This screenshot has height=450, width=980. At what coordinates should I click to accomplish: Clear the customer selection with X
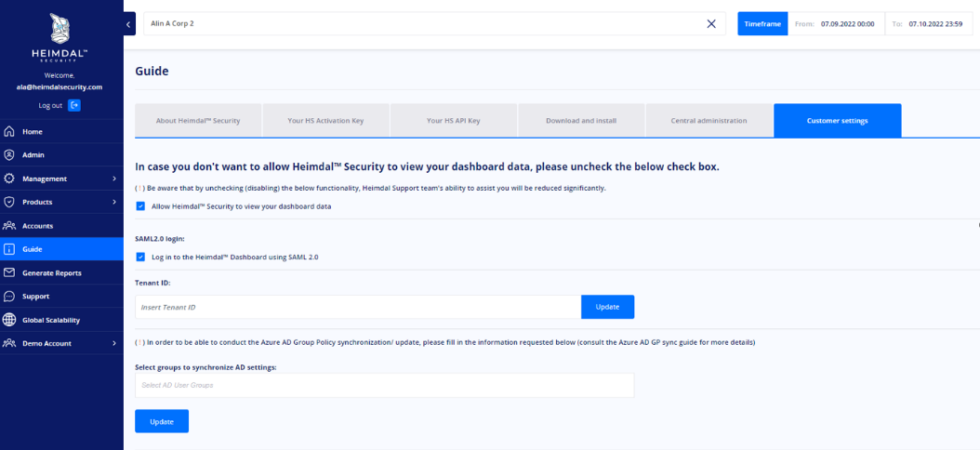[711, 24]
